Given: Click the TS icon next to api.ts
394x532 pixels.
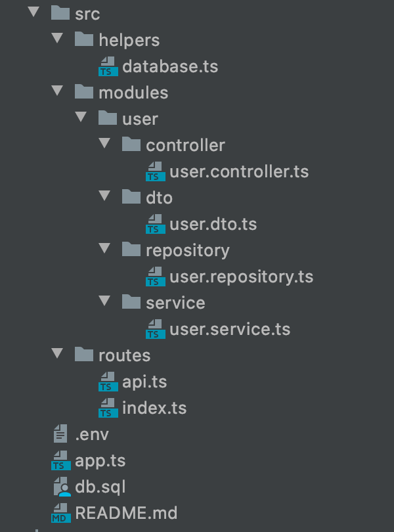Looking at the screenshot, I should pyautogui.click(x=108, y=381).
